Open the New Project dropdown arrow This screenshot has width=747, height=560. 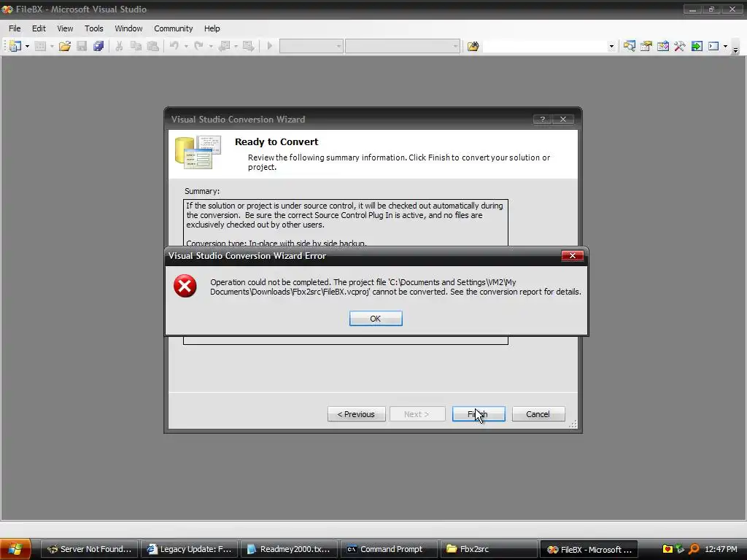pos(27,46)
